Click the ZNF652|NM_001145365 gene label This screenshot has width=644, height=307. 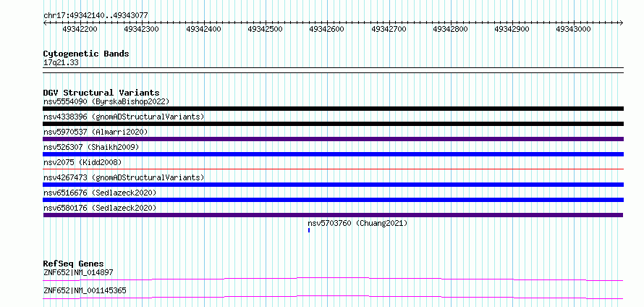[x=85, y=290]
